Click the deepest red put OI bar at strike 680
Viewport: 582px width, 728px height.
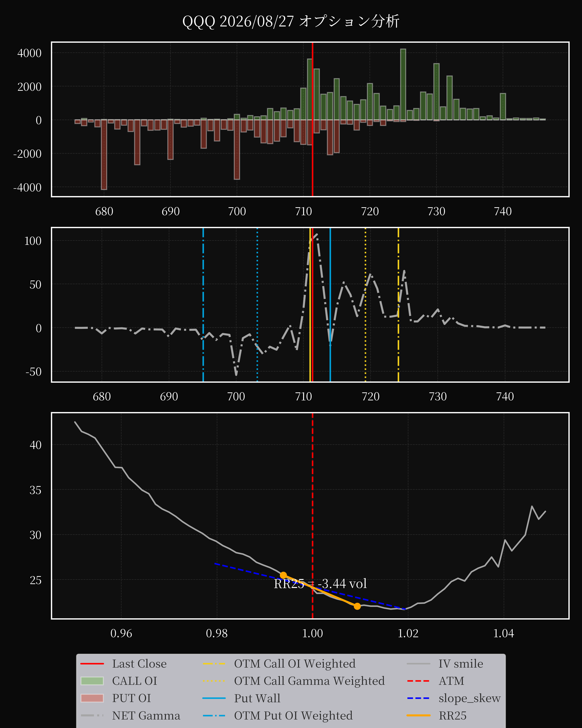pos(104,155)
